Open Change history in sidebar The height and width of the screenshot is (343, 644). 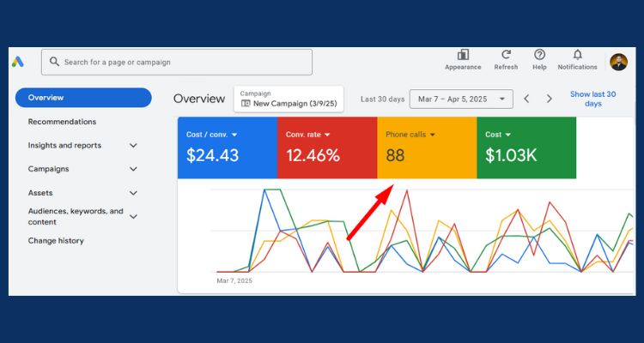(56, 241)
